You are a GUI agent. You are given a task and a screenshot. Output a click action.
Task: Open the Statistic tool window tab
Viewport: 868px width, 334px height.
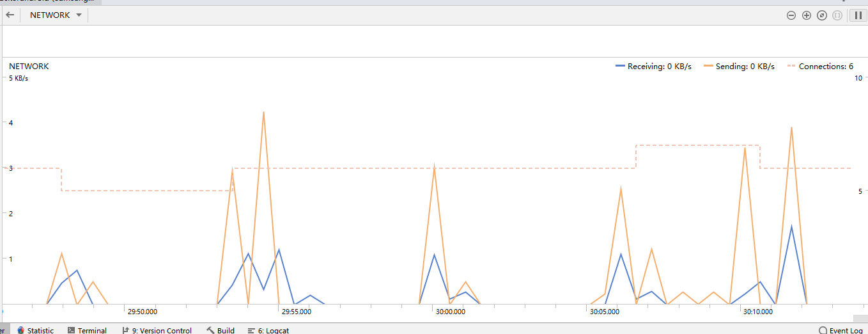(35, 330)
